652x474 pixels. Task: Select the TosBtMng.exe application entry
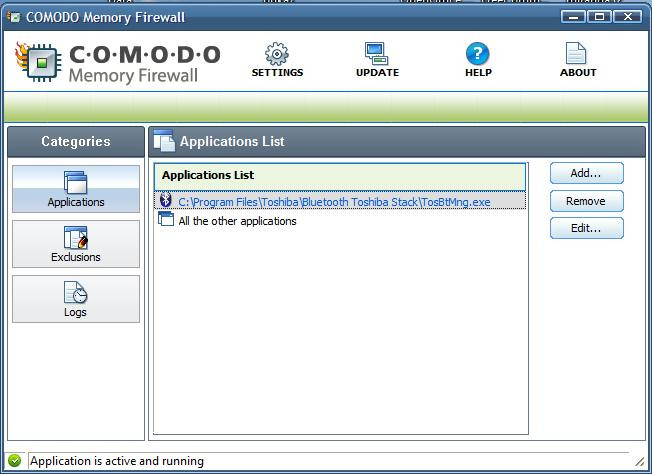click(x=334, y=201)
